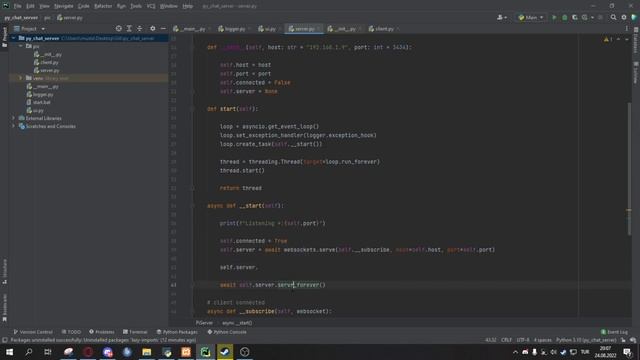Open the user account icon

(x=500, y=18)
